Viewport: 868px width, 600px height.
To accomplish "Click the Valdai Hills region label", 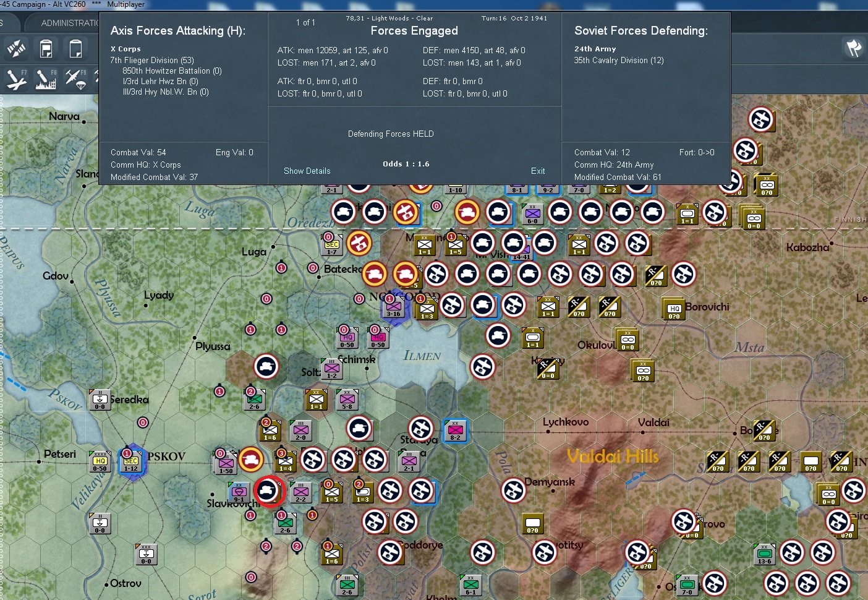I will 613,456.
